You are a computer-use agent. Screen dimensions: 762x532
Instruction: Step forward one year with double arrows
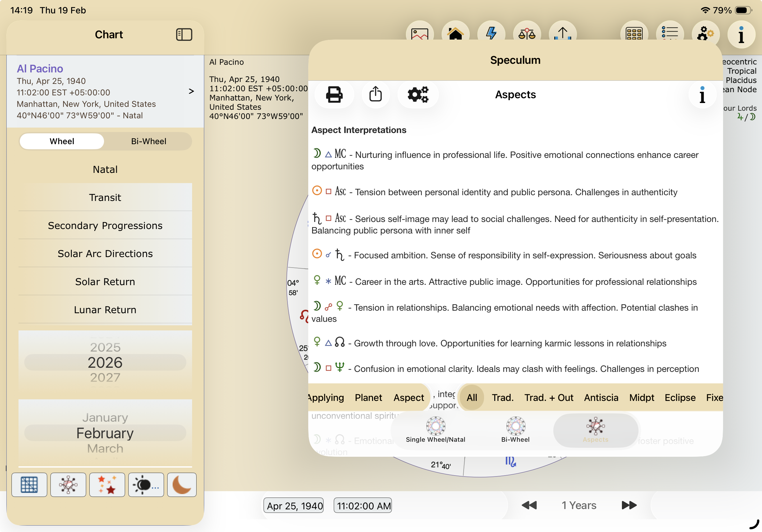pyautogui.click(x=629, y=505)
